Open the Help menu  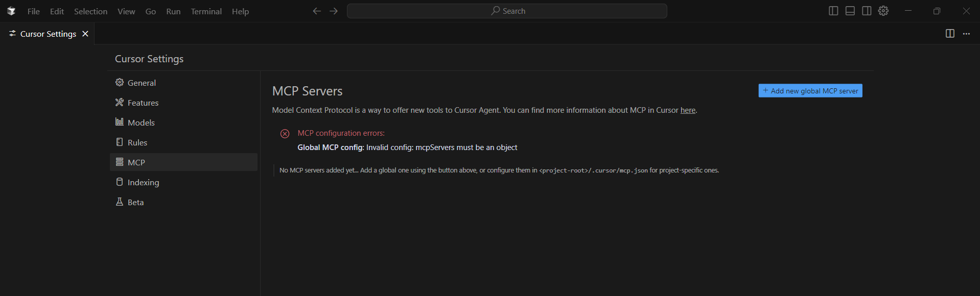(240, 11)
